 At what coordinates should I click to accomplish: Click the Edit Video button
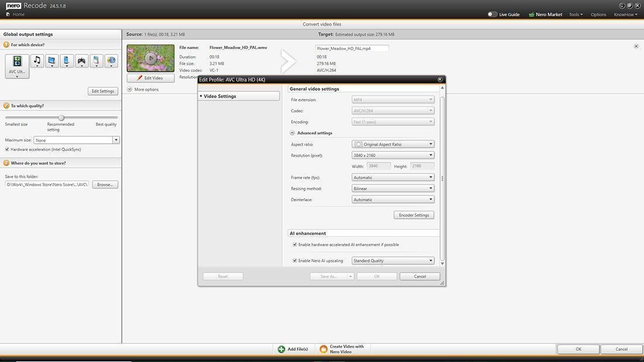(x=150, y=78)
